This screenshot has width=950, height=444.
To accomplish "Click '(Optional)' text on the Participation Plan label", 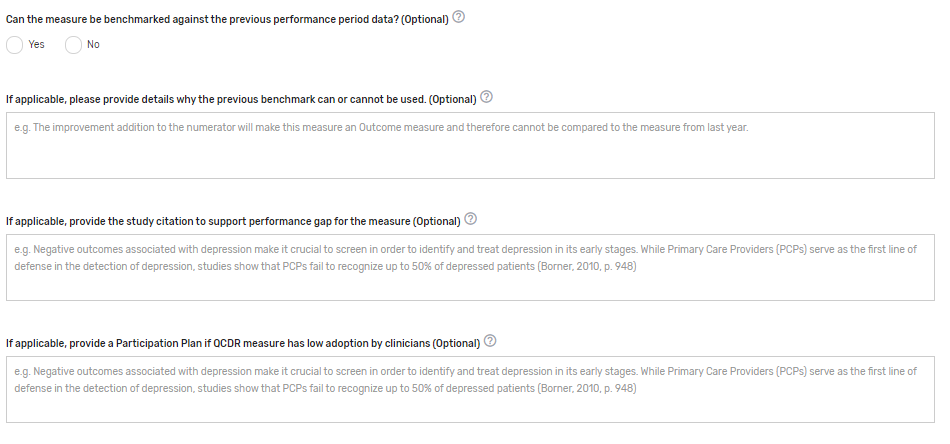I will [455, 343].
